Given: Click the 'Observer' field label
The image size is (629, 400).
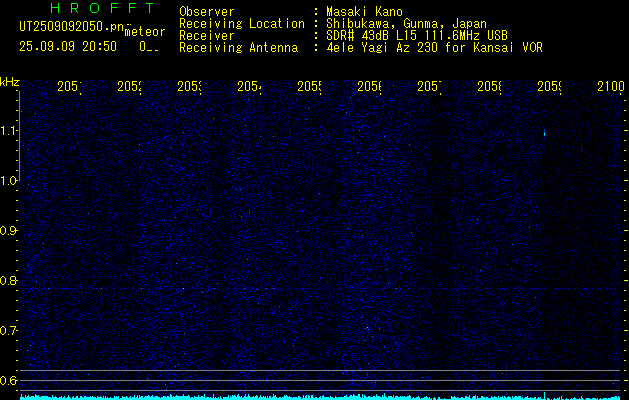Looking at the screenshot, I should click(207, 12).
